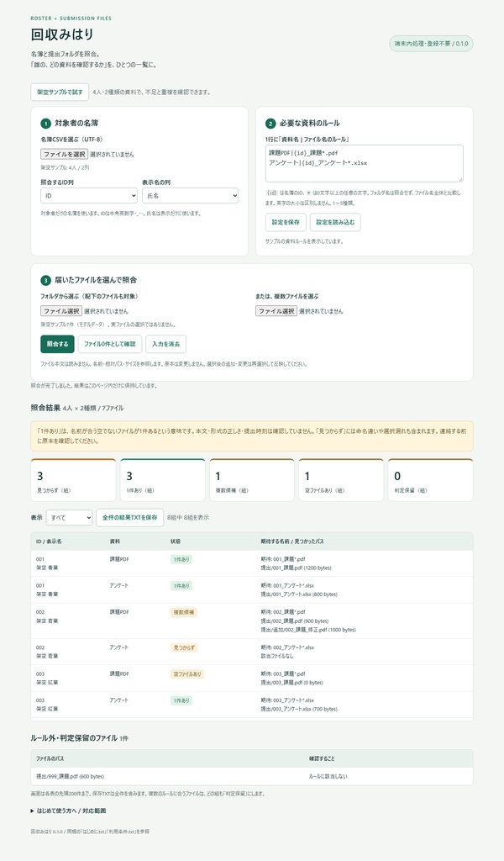Save results with 全件の結果TXTを保存
Viewport: 504px width, 861px height.
point(129,518)
